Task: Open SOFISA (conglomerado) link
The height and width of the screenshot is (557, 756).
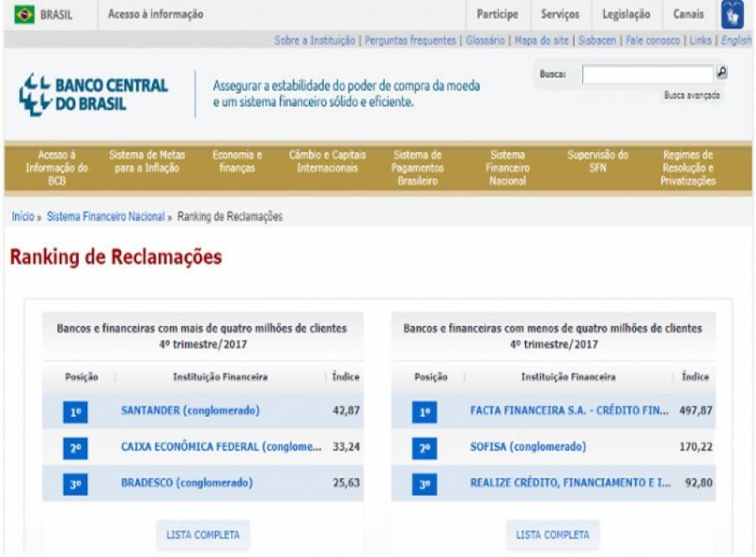Action: [x=528, y=447]
